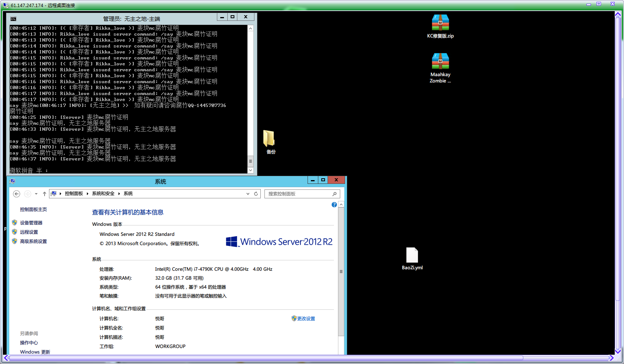Click remote desktop connection title icon

(x=6, y=5)
